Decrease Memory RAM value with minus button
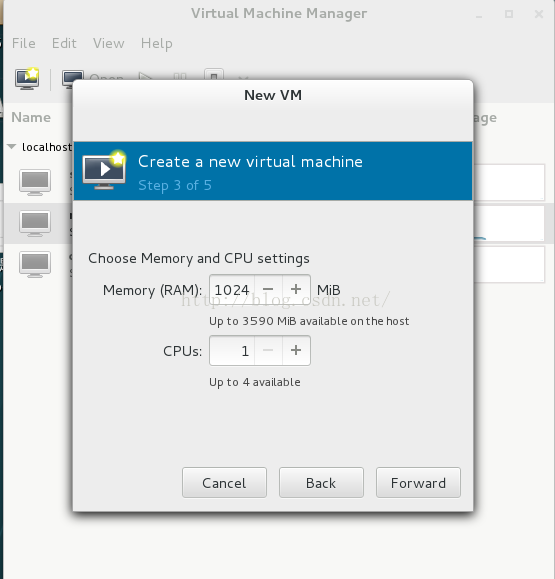 (x=268, y=289)
